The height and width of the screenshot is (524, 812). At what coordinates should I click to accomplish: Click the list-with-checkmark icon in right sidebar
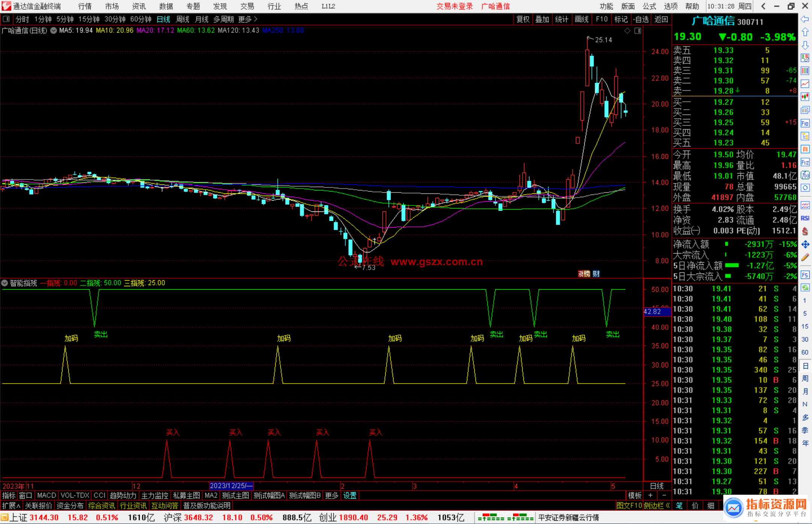[805, 58]
